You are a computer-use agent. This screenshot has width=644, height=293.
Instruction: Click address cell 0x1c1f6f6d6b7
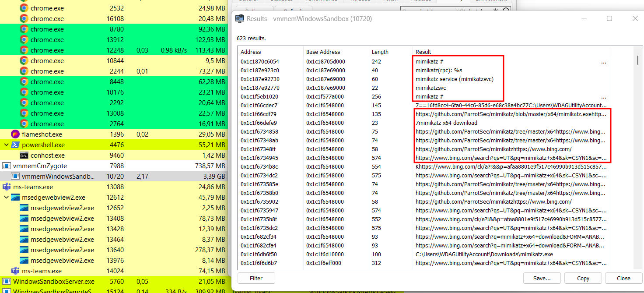tap(259, 263)
